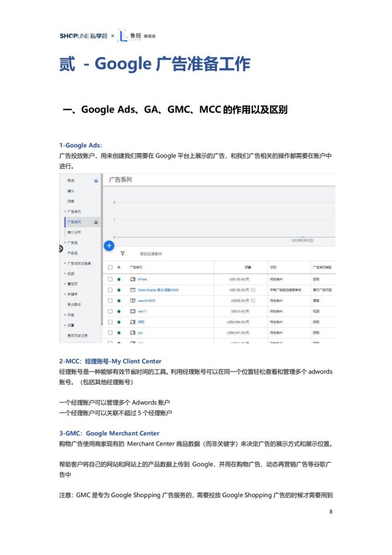Open the search-0303 campaign link

(146, 301)
